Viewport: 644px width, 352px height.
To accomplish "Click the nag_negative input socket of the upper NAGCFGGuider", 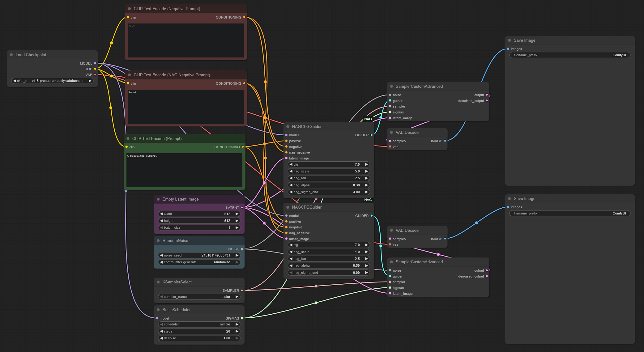I will [286, 152].
